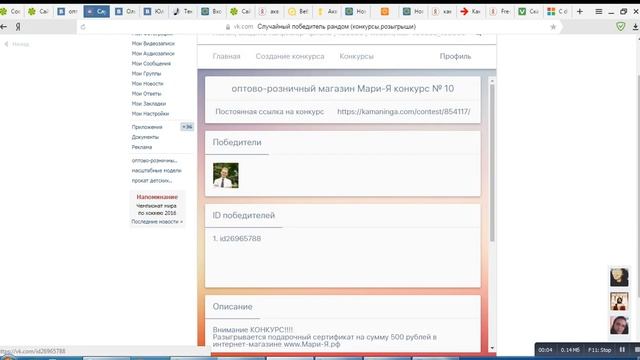640x360 pixels.
Task: Open 'Реклама' in the VK menu
Action: pyautogui.click(x=142, y=147)
